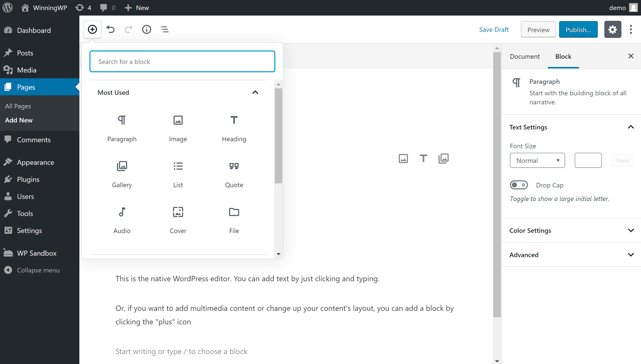Image resolution: width=641 pixels, height=364 pixels.
Task: Click the Save Draft button
Action: (x=494, y=29)
